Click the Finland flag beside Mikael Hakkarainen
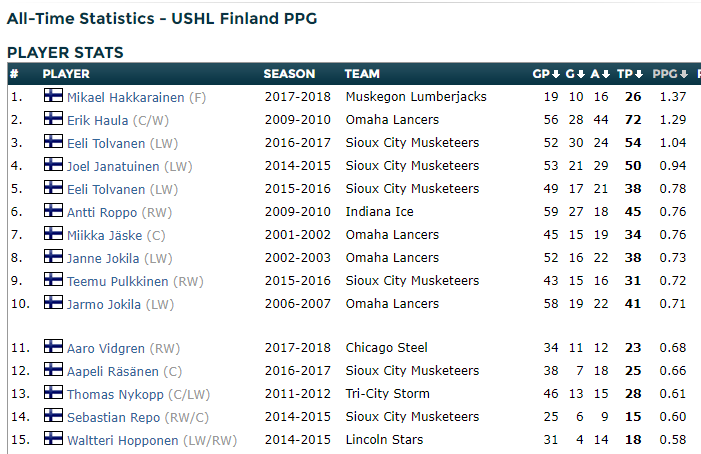 53,96
